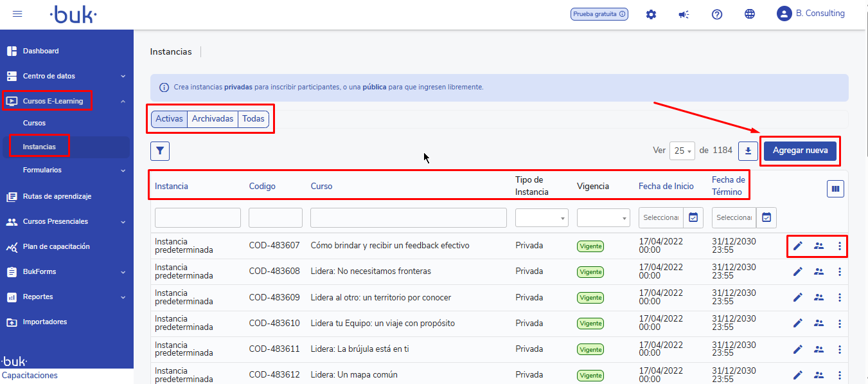Click the filter funnel button
Viewport: 868px width, 384px height.
tap(160, 151)
